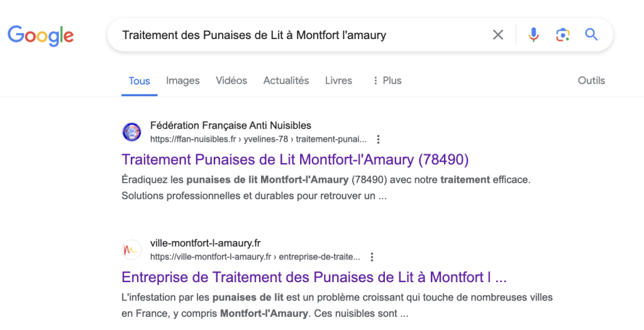Open the options menu beside the ville-montfort-l-amaury.fr URL
Screen dimensions: 644x330
click(x=372, y=257)
